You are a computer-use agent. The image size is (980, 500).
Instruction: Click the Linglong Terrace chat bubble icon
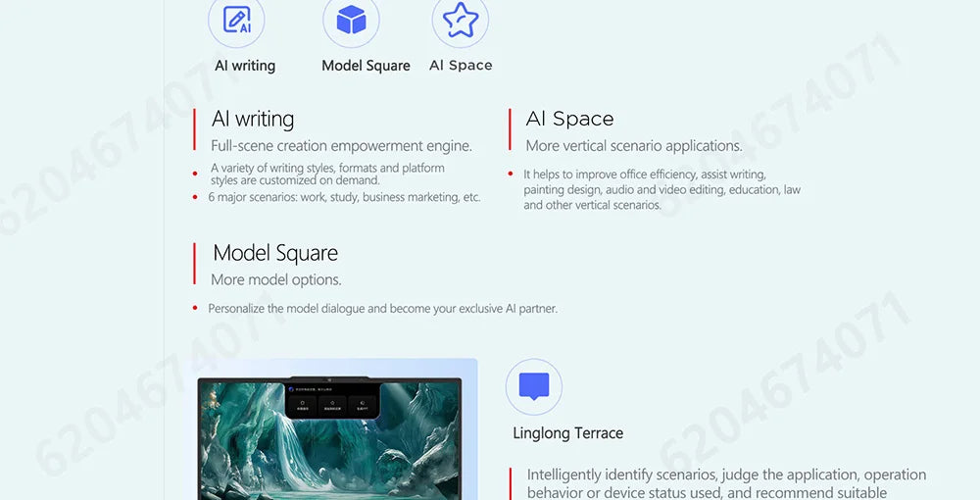tap(534, 387)
